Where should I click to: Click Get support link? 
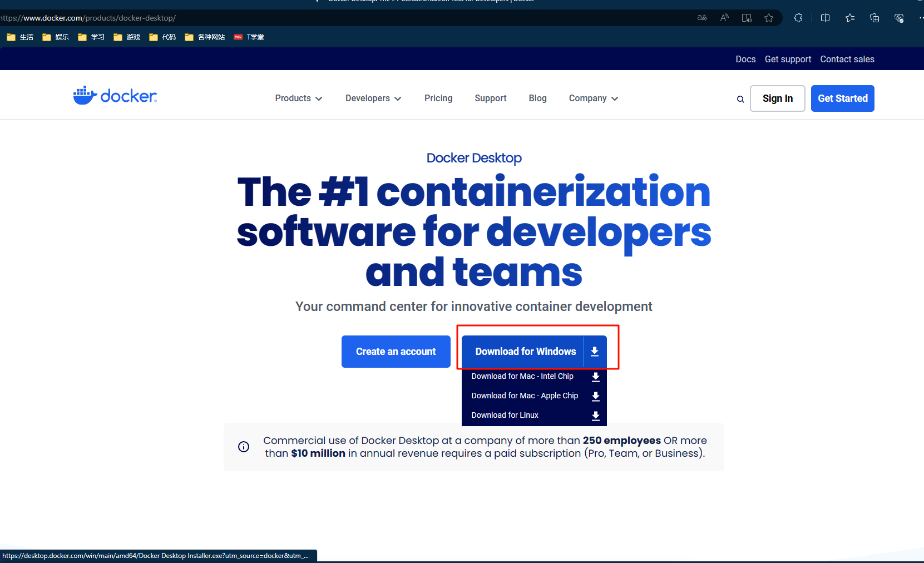788,59
